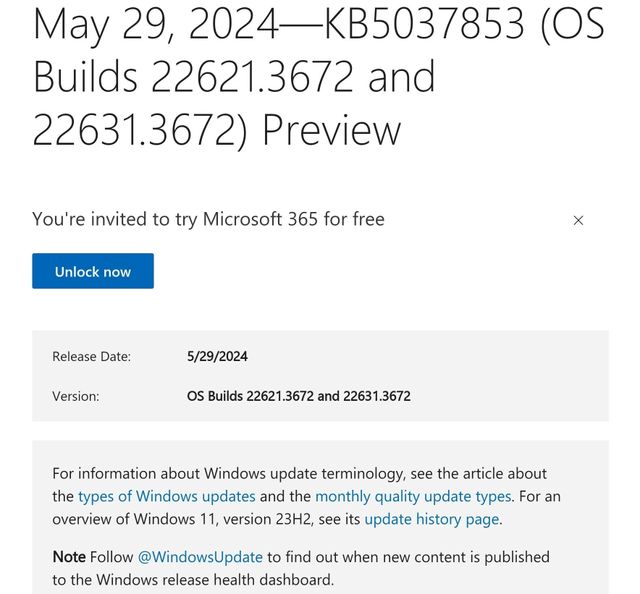Click the Windows 11, version 23H2 text

pos(200,519)
